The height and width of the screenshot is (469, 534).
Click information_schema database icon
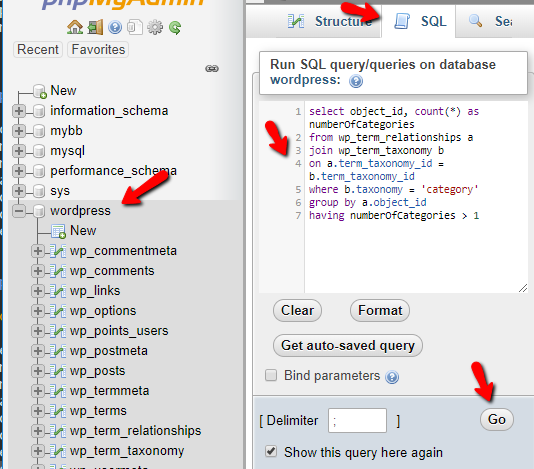coord(39,111)
